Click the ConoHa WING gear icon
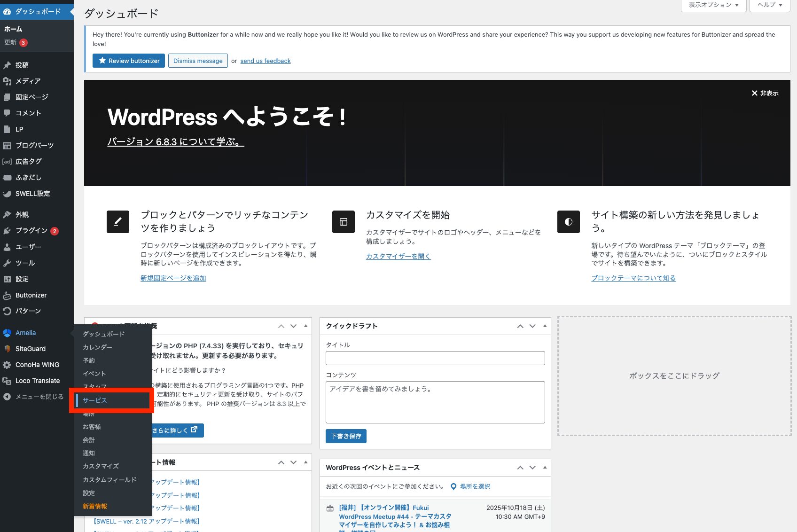The width and height of the screenshot is (797, 532). (x=7, y=365)
